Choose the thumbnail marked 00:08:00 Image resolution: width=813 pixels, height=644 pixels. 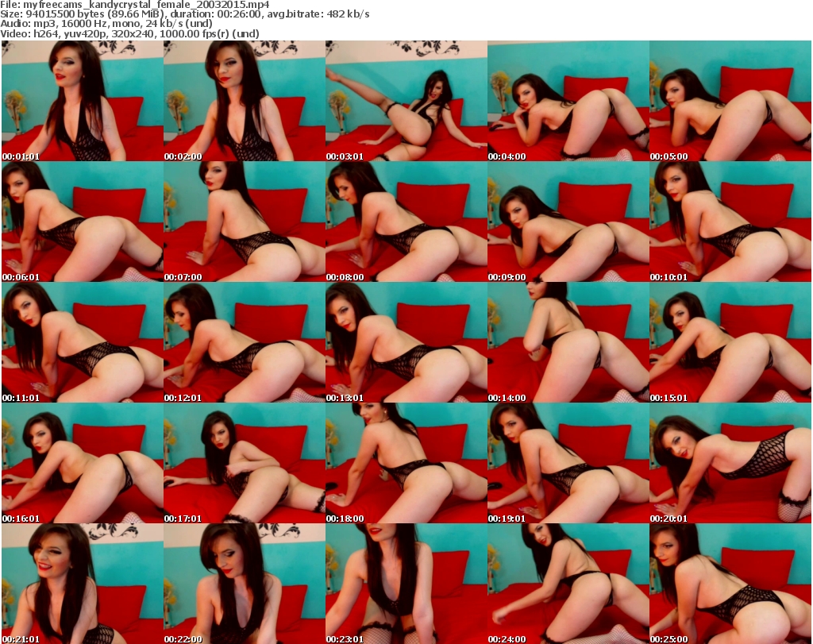coord(406,222)
